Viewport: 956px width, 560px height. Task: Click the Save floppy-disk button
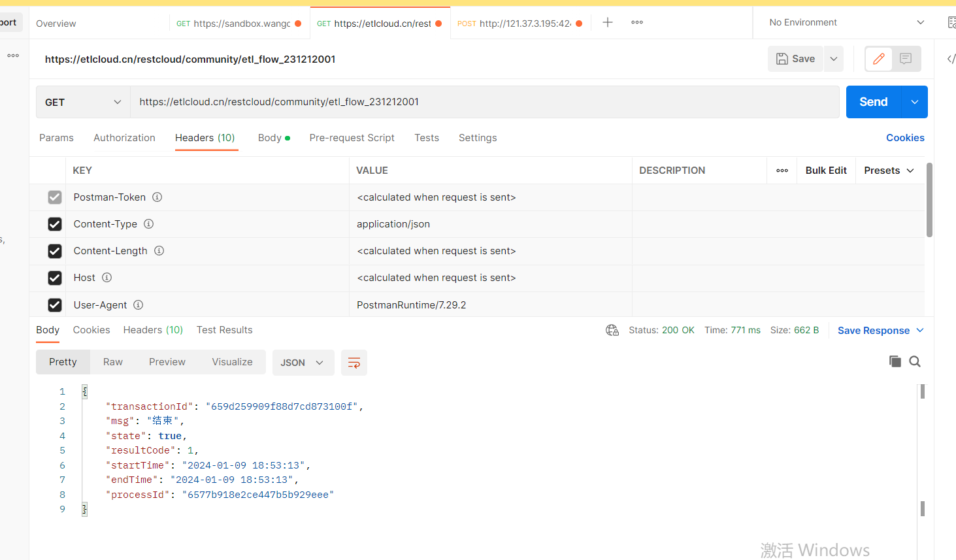point(795,59)
